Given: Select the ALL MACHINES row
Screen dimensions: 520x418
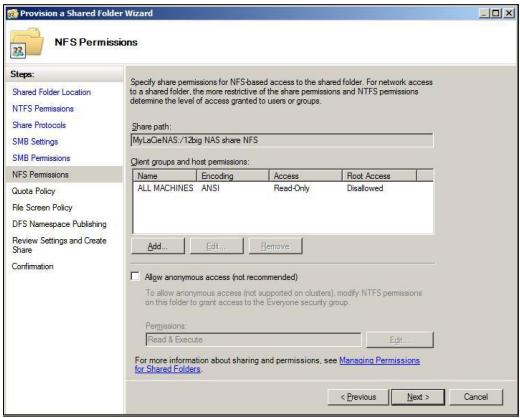Looking at the screenshot, I should pyautogui.click(x=283, y=188).
